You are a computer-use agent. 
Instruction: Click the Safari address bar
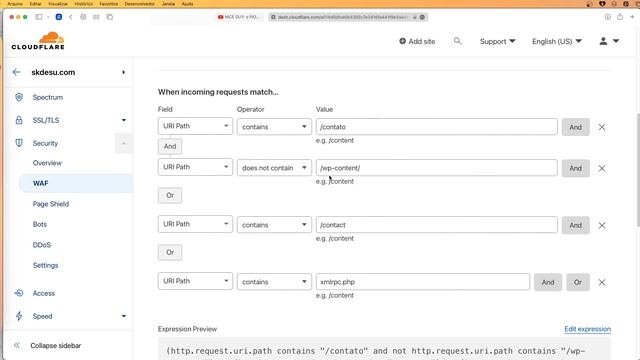[x=348, y=17]
